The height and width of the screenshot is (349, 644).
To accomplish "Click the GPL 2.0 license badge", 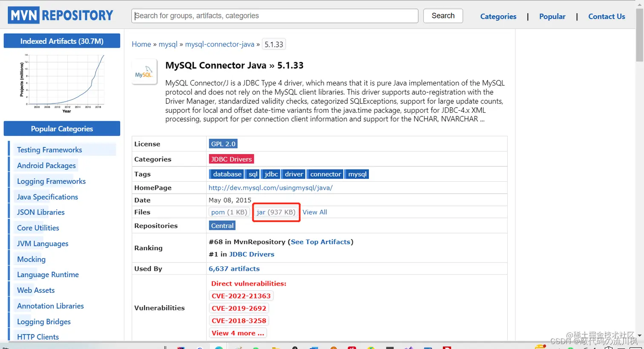I will point(223,144).
